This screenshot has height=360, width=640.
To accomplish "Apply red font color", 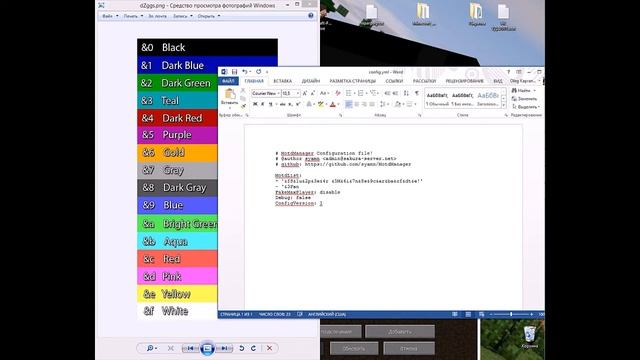I will point(333,104).
